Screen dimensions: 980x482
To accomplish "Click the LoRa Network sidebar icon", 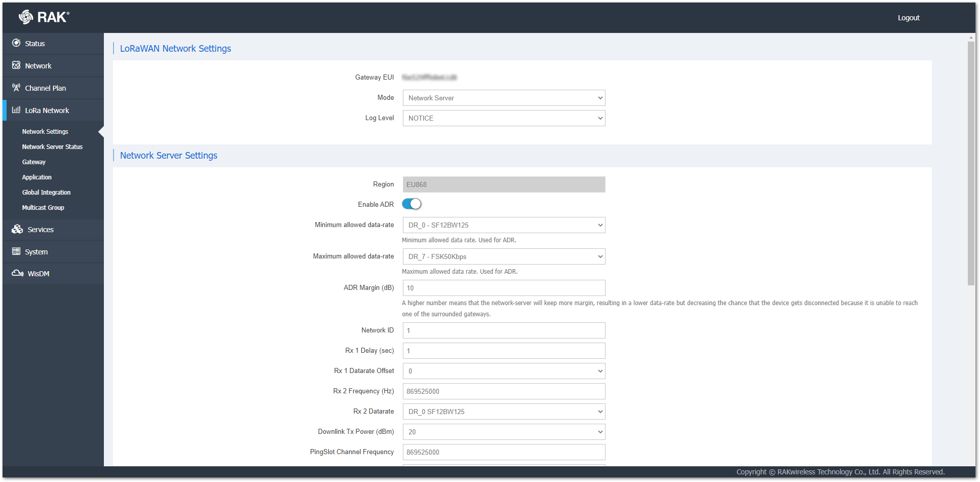I will (x=47, y=110).
